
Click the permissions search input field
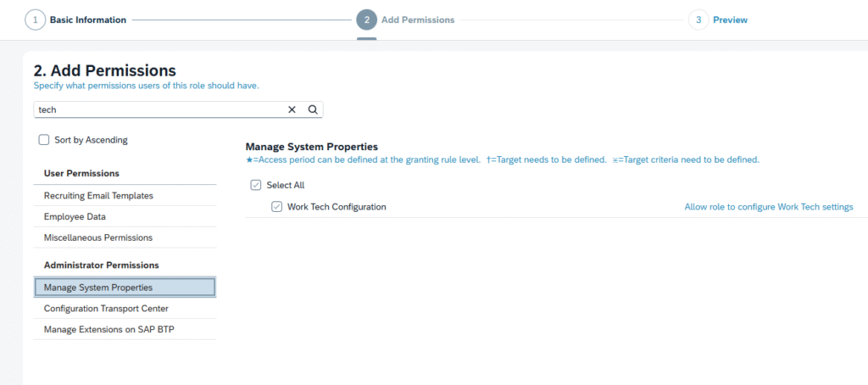pos(161,109)
